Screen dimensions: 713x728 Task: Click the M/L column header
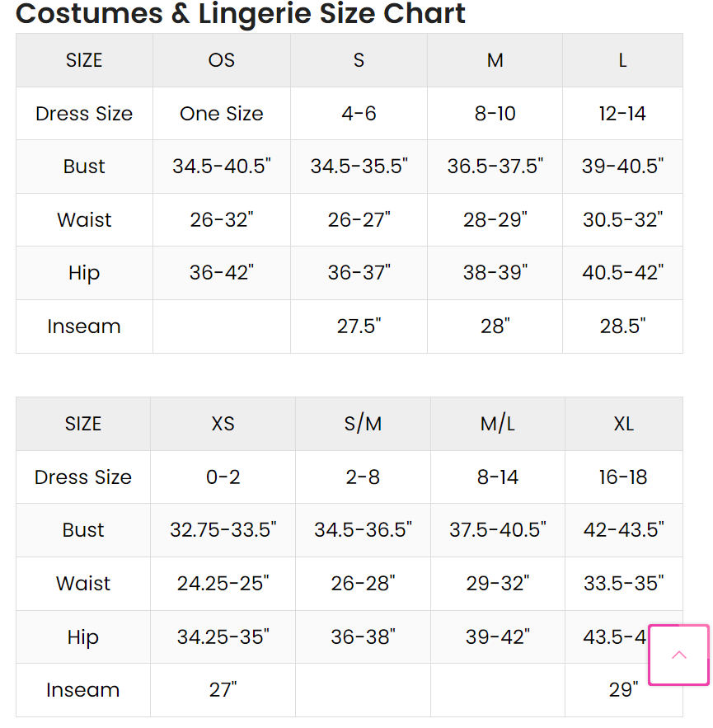tap(497, 424)
